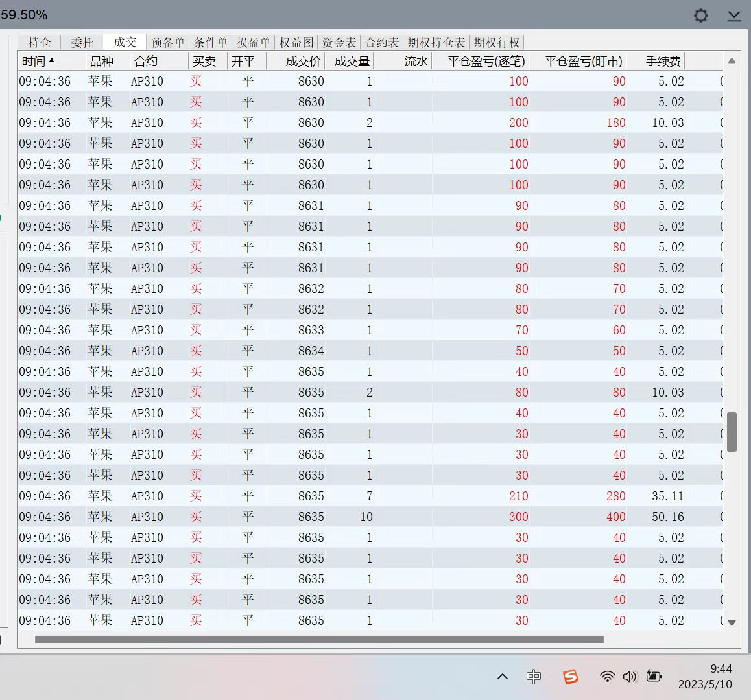Image resolution: width=751 pixels, height=700 pixels.
Task: Sort by 平仓盈亏(逐笔) column header
Action: tap(481, 62)
